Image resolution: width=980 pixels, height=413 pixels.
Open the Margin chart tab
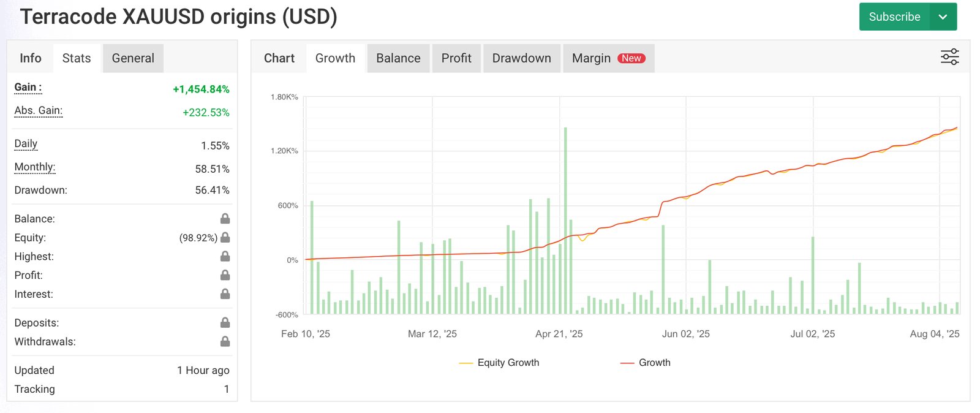pyautogui.click(x=608, y=58)
